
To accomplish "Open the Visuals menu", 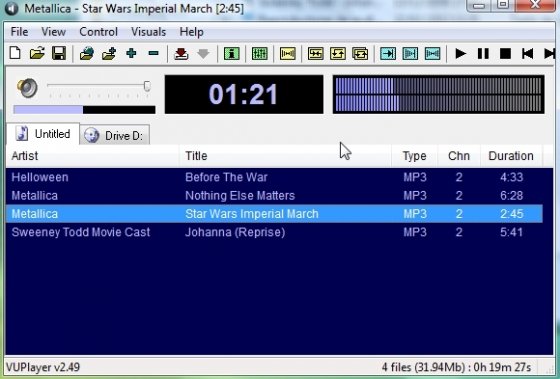I will (148, 32).
